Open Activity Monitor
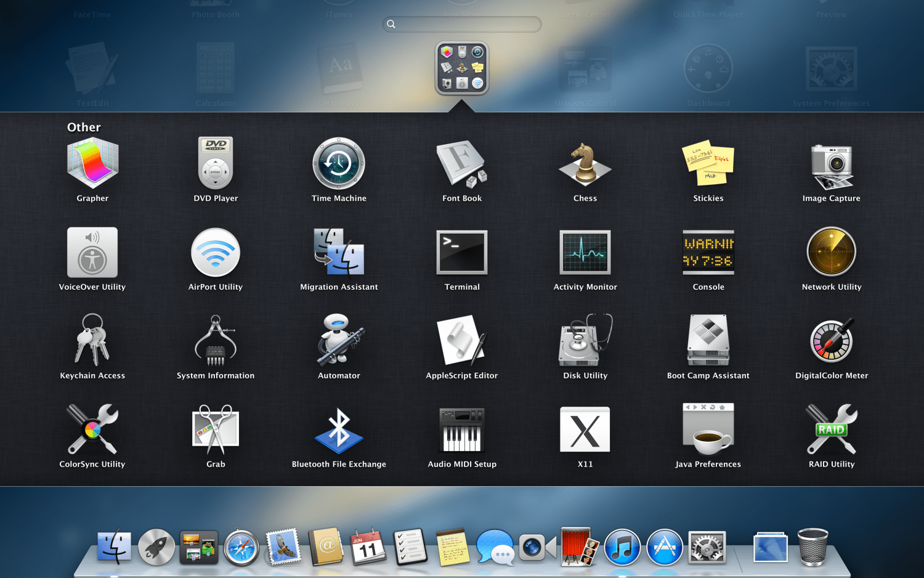 (585, 253)
